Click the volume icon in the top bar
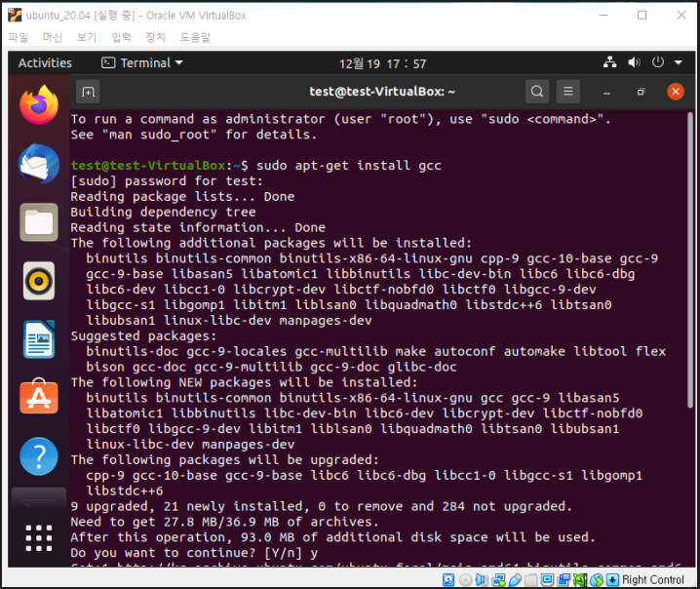700x589 pixels. 634,62
